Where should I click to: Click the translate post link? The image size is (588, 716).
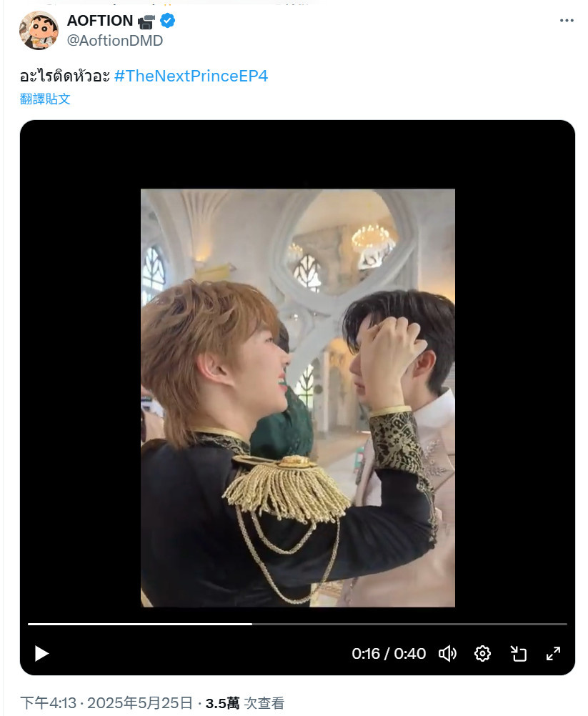click(x=45, y=99)
